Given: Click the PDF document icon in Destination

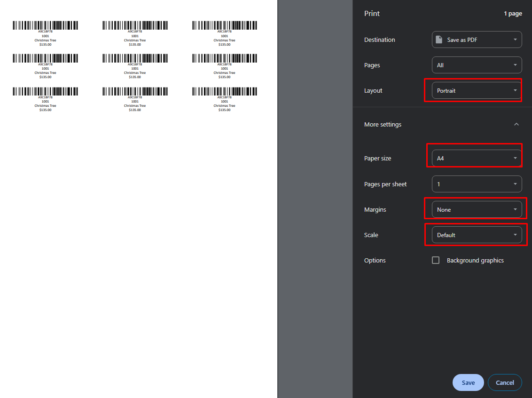Looking at the screenshot, I should click(x=438, y=40).
